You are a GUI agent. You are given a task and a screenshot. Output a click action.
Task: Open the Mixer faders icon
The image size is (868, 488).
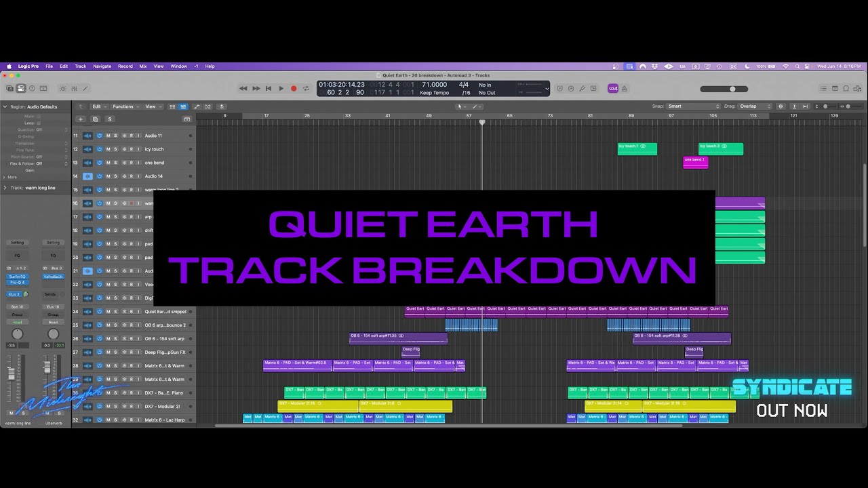click(x=74, y=88)
